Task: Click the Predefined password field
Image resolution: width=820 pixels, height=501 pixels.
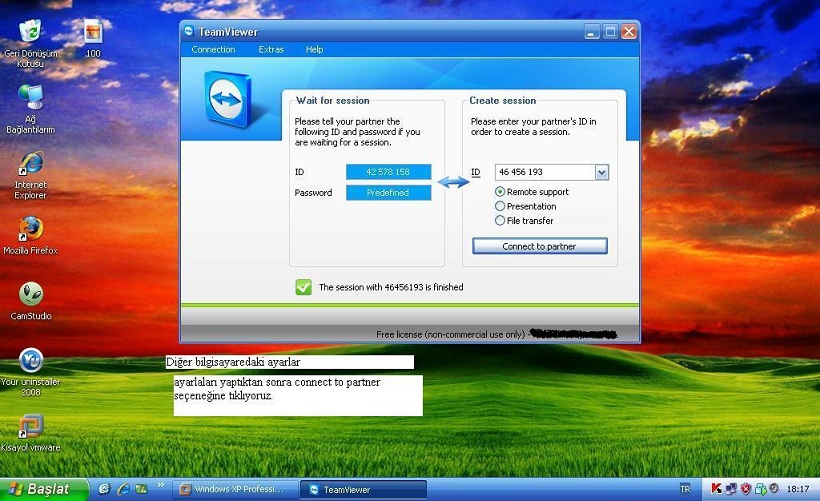Action: point(388,192)
